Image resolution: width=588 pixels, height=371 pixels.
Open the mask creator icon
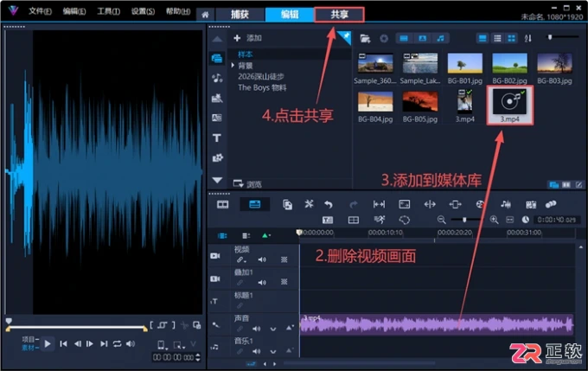tap(405, 220)
